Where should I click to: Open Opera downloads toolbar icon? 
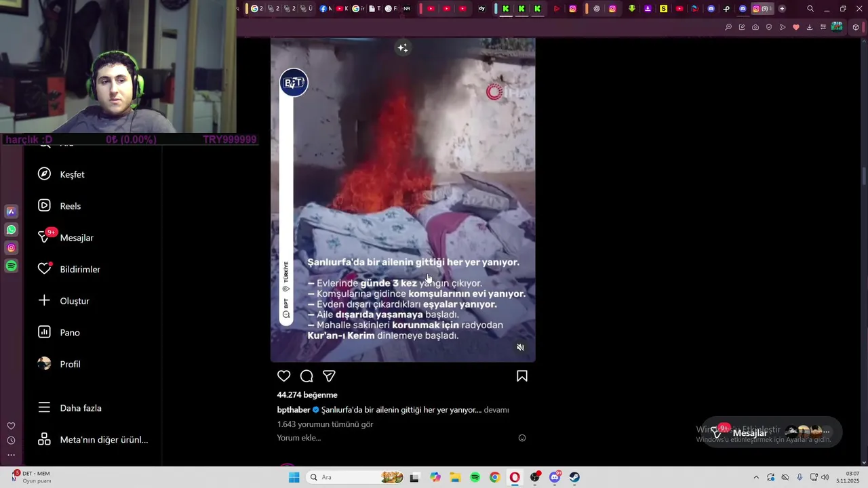(810, 27)
